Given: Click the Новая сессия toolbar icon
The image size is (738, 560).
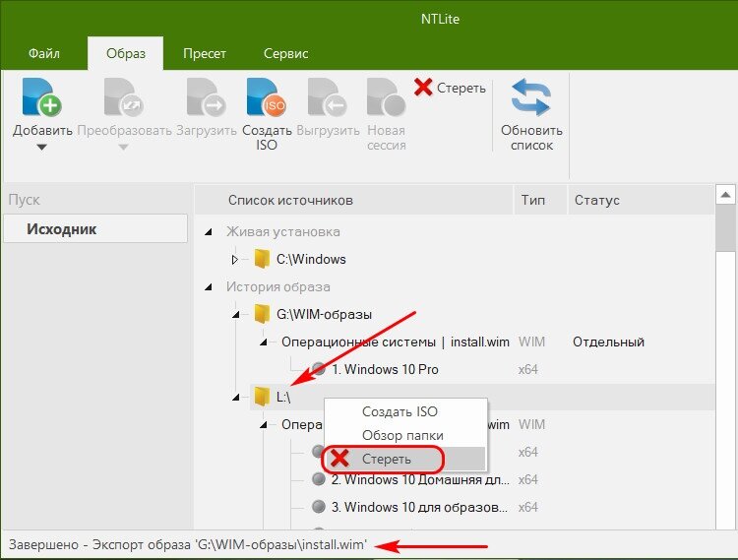Looking at the screenshot, I should coord(387,96).
